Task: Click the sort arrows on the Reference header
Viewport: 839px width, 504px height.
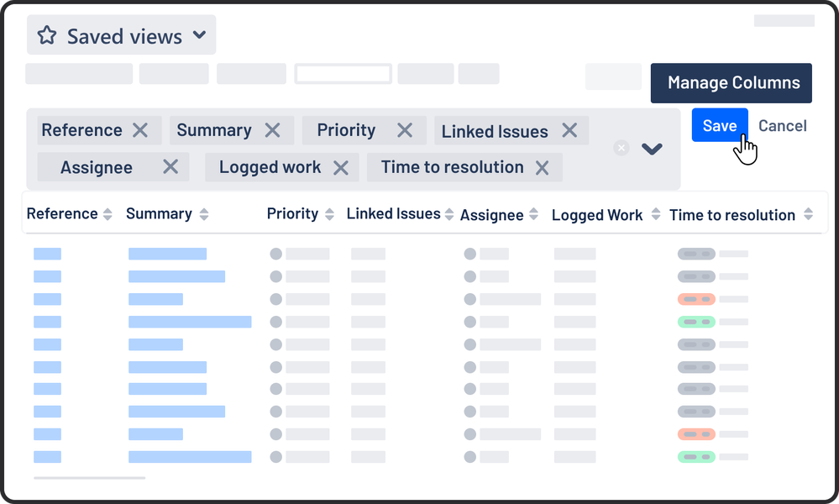Action: [107, 213]
